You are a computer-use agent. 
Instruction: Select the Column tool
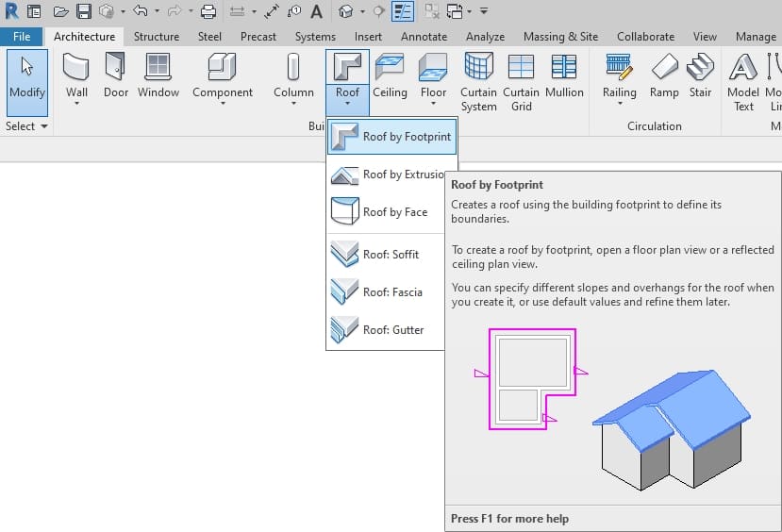pos(293,80)
